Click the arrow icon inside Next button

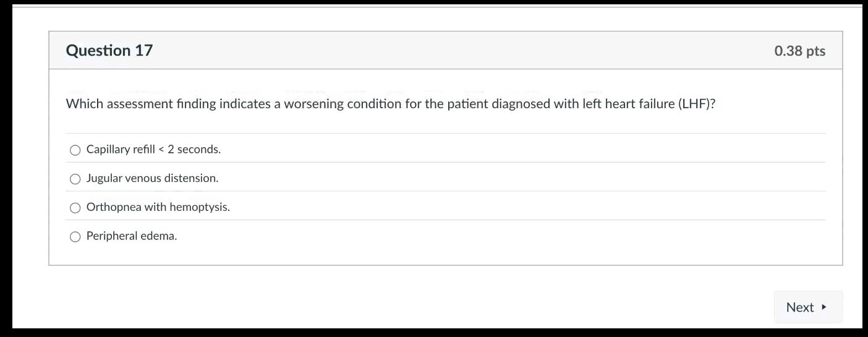tap(823, 307)
